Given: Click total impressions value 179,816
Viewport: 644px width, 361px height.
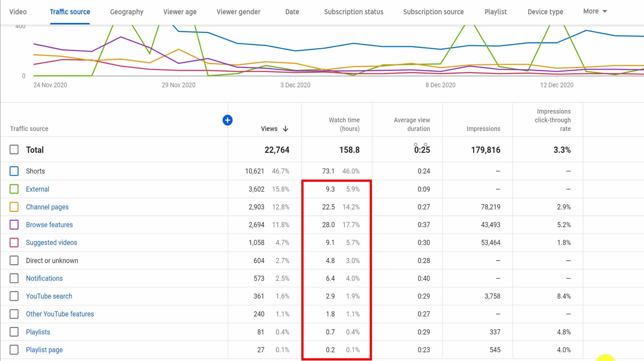Looking at the screenshot, I should point(486,150).
